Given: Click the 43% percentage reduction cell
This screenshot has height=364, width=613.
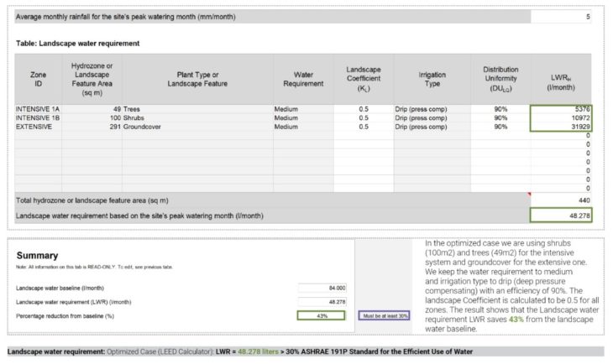Looking at the screenshot, I should click(x=322, y=315).
